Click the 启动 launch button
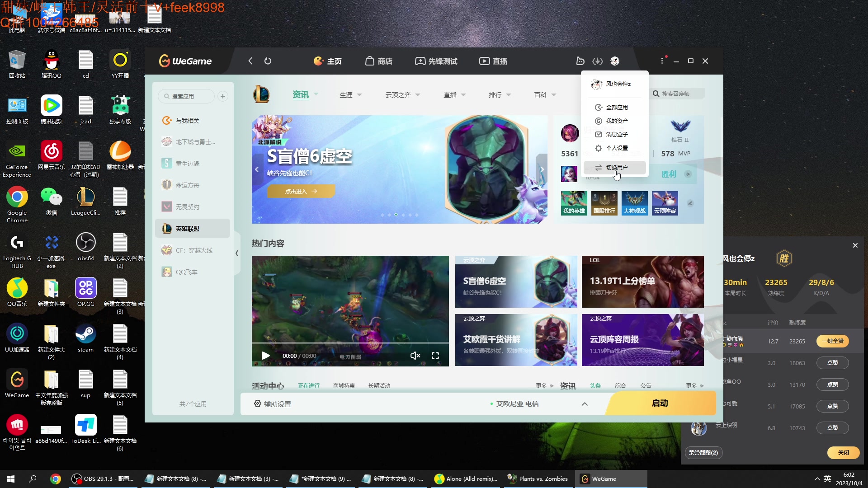 point(660,403)
